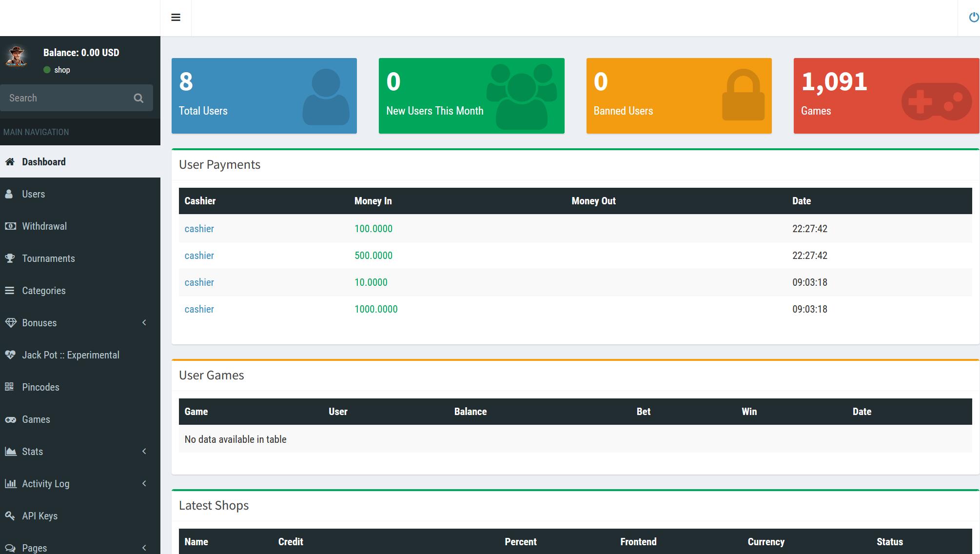This screenshot has width=980, height=554.
Task: Click the Latest Shops Status column header
Action: tap(890, 542)
